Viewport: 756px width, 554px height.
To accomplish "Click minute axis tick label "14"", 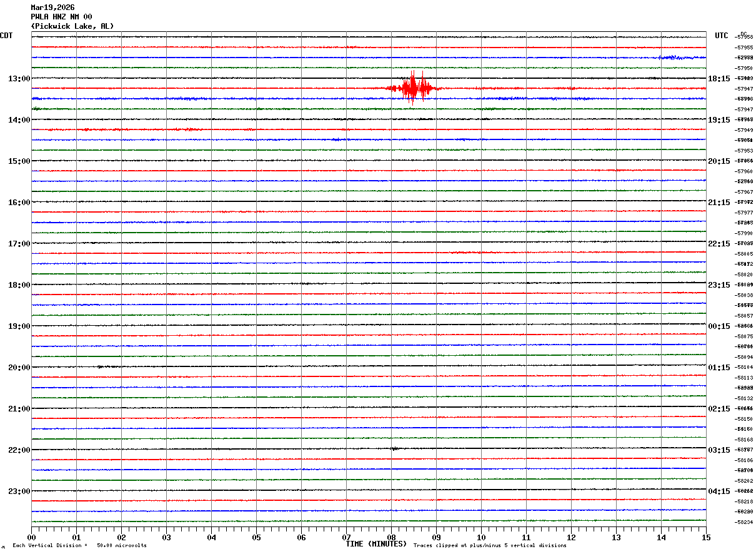I will coord(661,537).
